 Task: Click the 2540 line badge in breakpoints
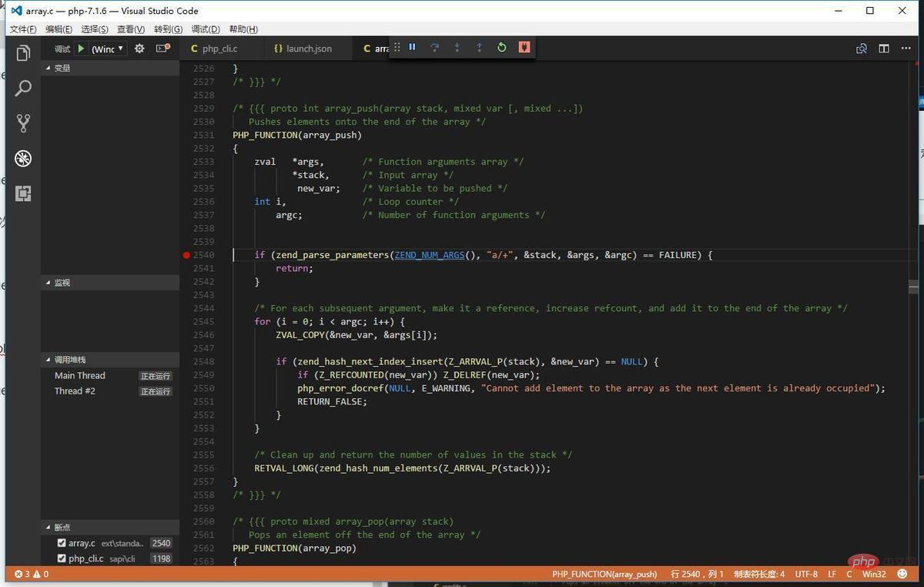[161, 543]
